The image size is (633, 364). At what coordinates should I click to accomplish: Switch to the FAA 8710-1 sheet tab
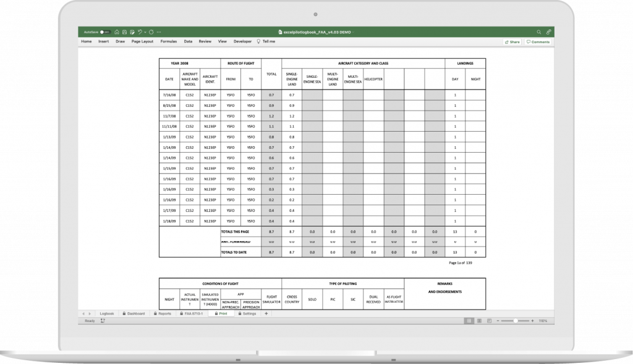point(192,313)
